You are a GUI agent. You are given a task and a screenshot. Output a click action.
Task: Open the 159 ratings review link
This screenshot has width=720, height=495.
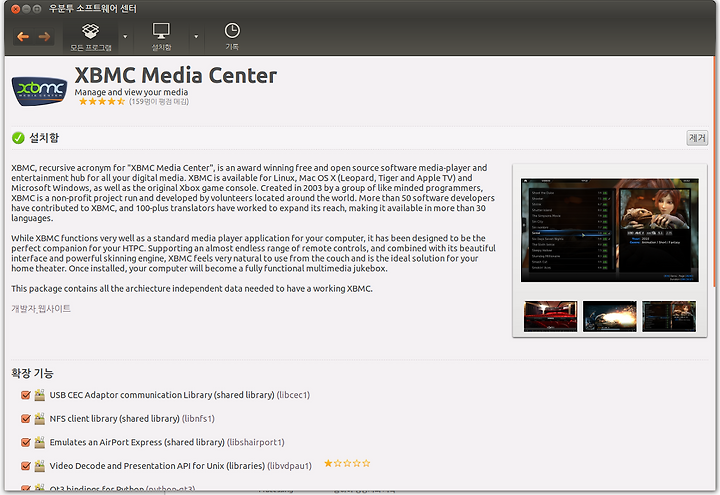159,101
